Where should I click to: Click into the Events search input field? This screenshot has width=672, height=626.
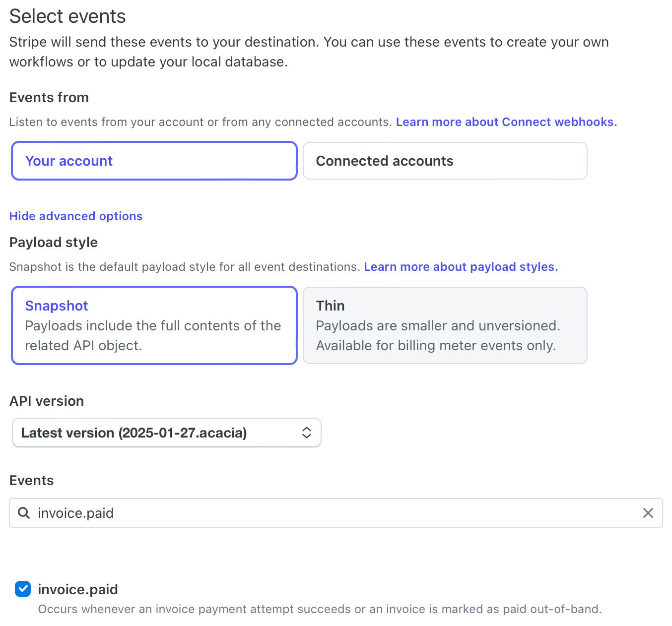[336, 513]
